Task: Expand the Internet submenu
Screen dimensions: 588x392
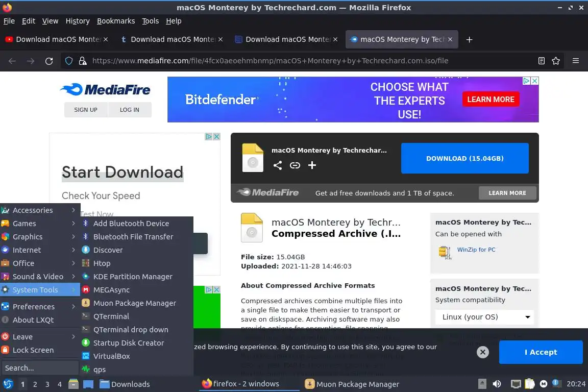Action: pyautogui.click(x=40, y=250)
